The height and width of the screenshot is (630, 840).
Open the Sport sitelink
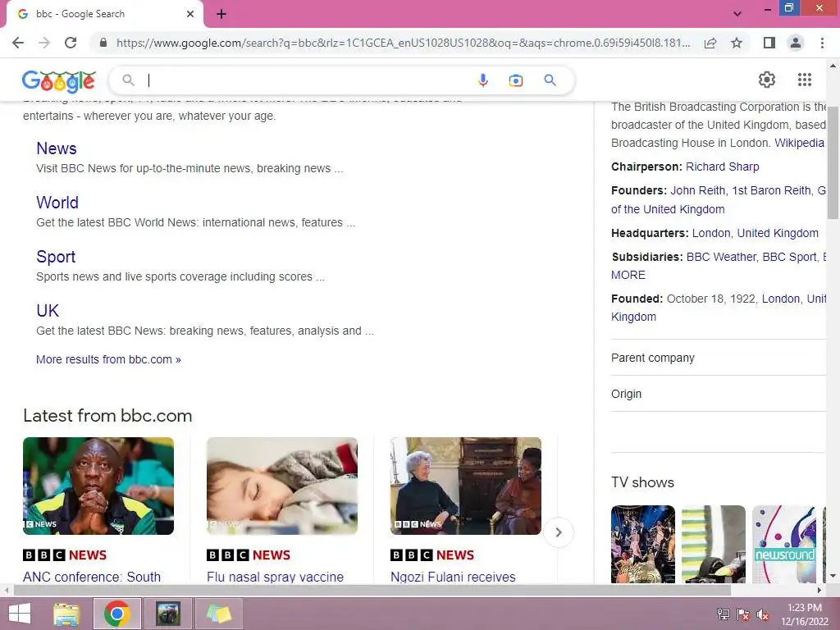[56, 257]
